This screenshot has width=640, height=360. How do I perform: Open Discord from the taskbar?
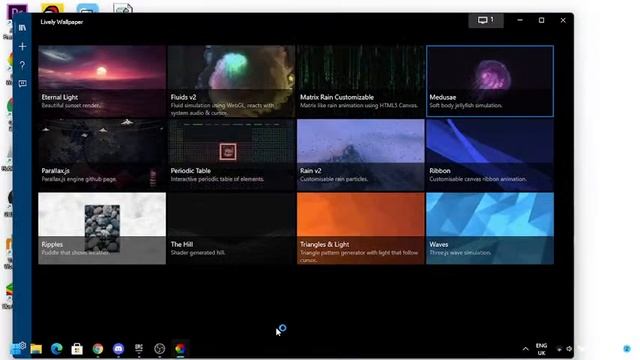pos(118,349)
